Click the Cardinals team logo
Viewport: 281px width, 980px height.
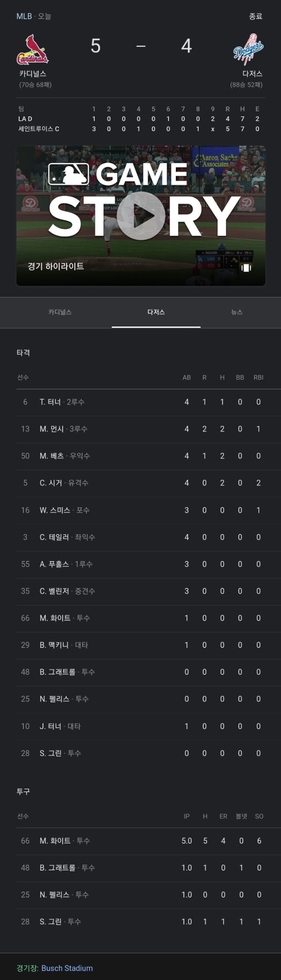(33, 49)
